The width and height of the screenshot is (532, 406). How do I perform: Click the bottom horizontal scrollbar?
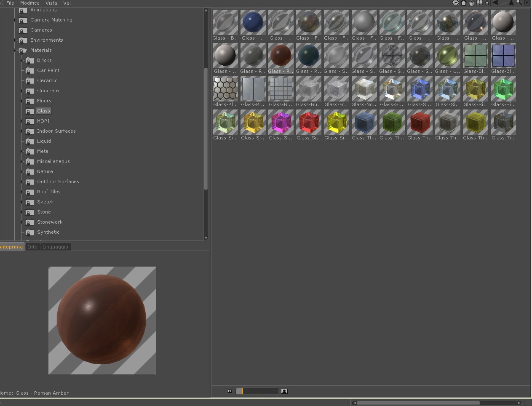[418, 403]
